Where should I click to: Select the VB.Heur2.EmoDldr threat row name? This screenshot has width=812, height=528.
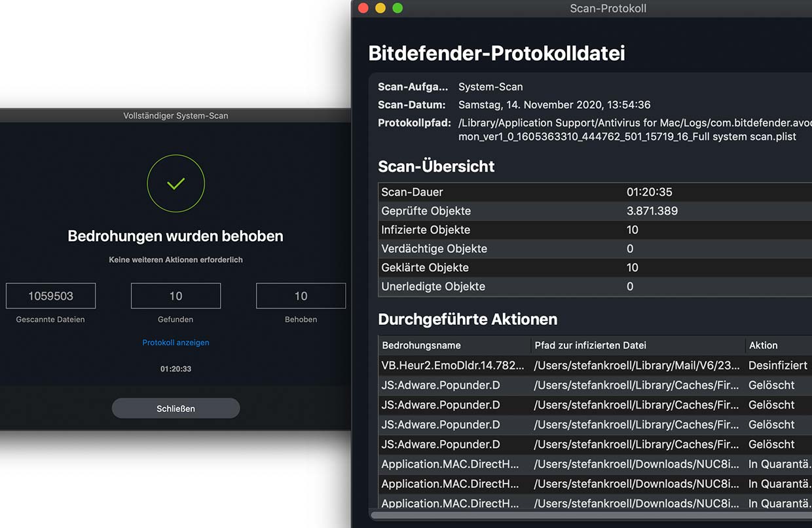[x=453, y=366]
